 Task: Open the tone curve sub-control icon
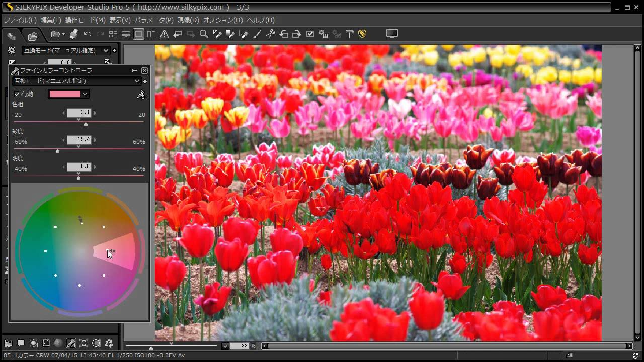pos(46,343)
